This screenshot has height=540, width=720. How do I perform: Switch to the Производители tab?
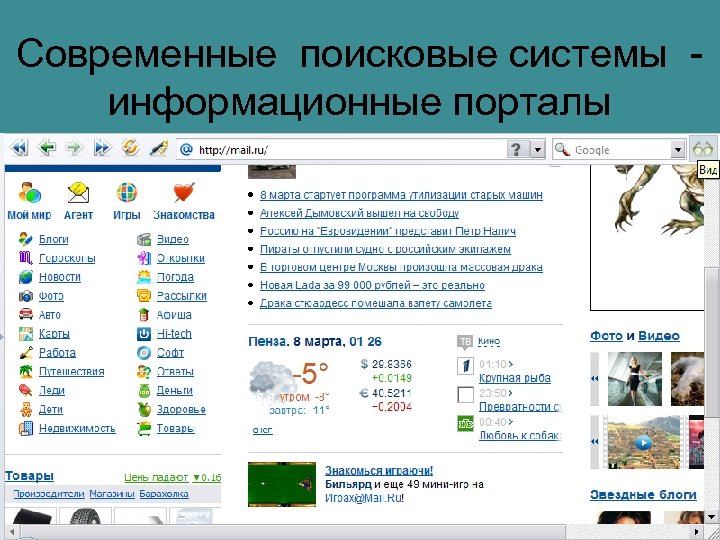pos(49,494)
